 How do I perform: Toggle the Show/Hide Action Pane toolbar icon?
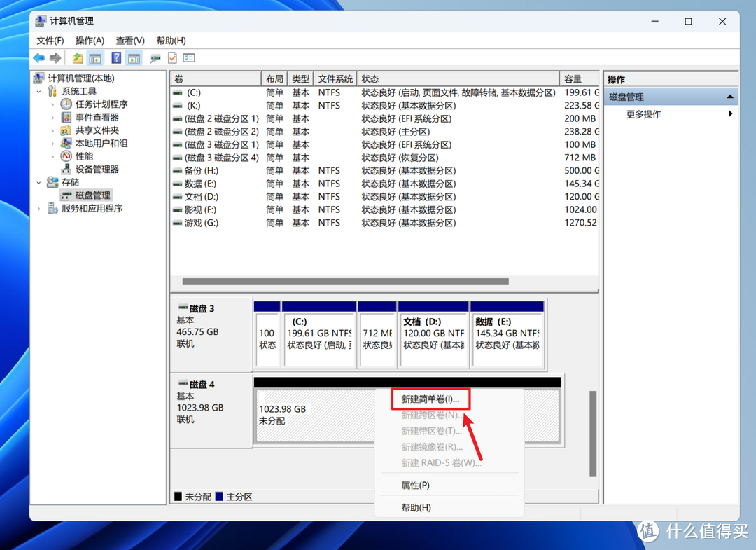pyautogui.click(x=134, y=58)
